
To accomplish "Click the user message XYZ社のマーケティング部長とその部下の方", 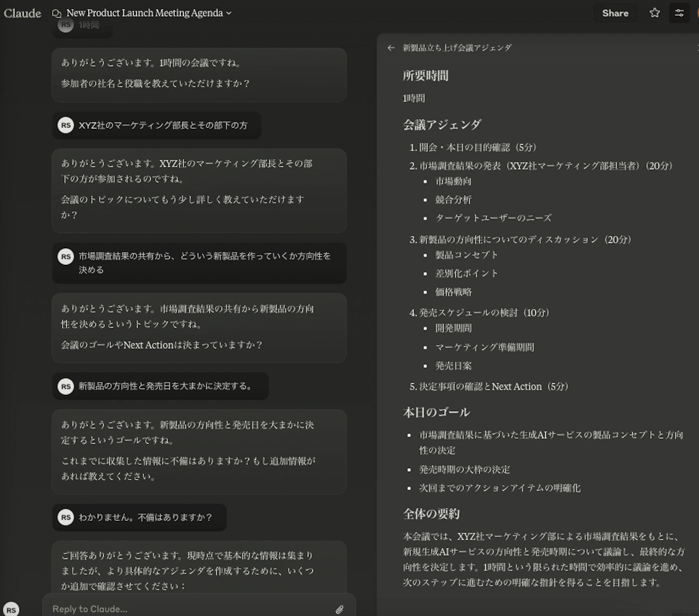I will 157,125.
